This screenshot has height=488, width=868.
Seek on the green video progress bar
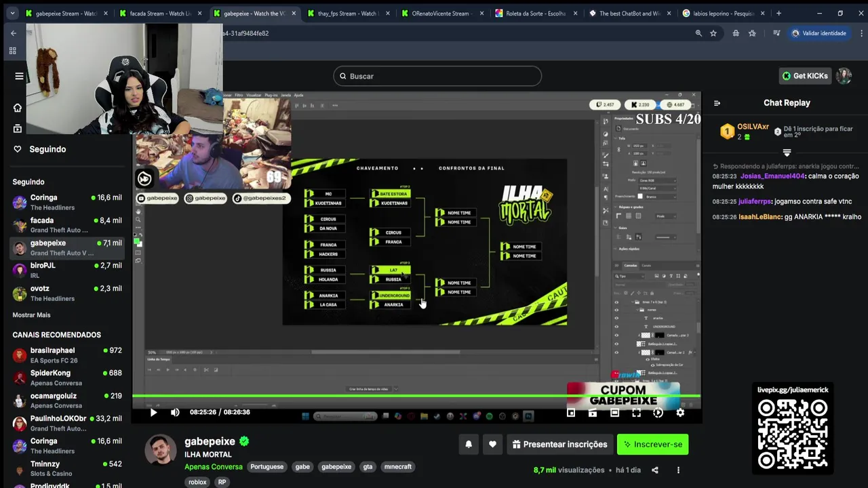click(x=416, y=396)
